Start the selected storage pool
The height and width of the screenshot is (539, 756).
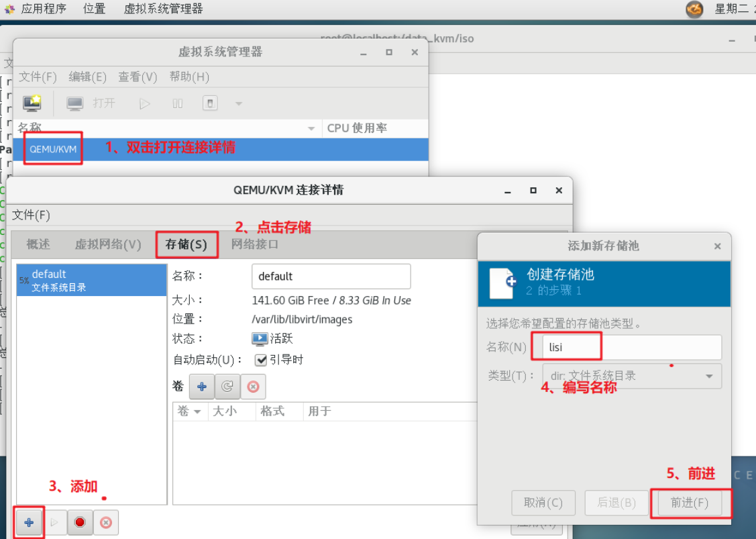point(54,522)
